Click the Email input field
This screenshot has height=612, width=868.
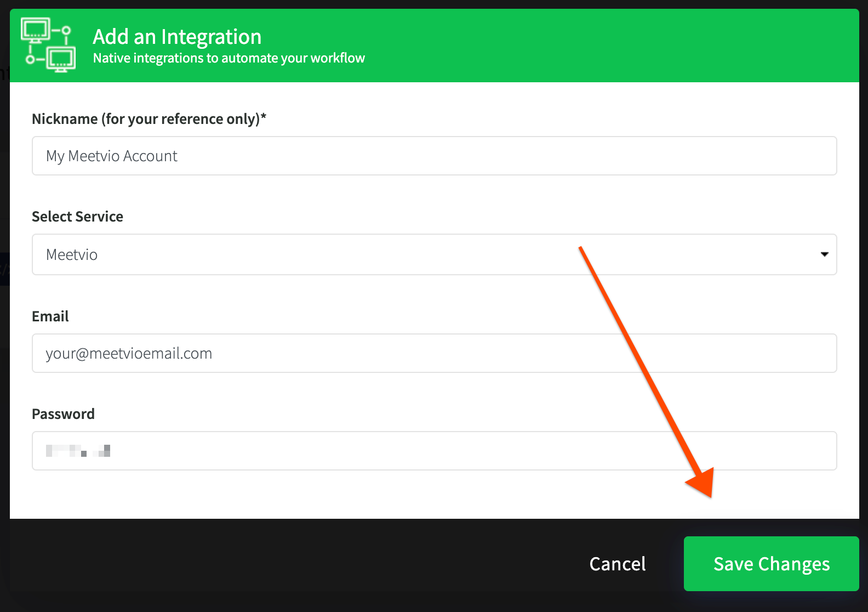pyautogui.click(x=434, y=353)
